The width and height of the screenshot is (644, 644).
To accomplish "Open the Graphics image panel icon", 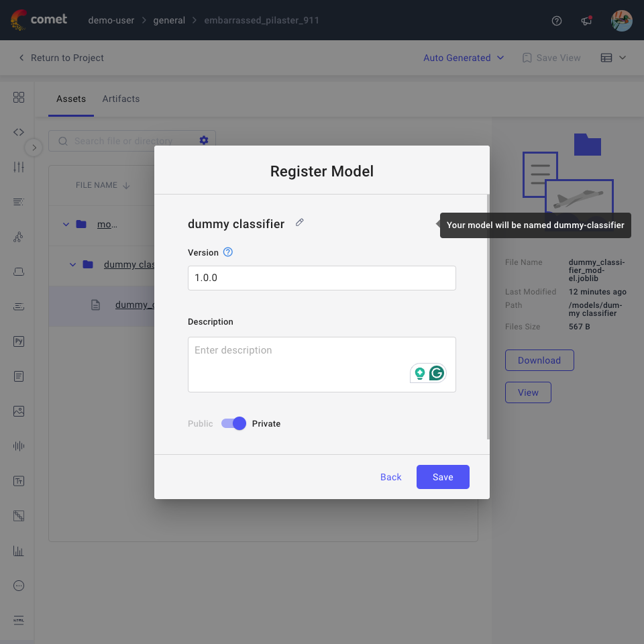I will (18, 411).
